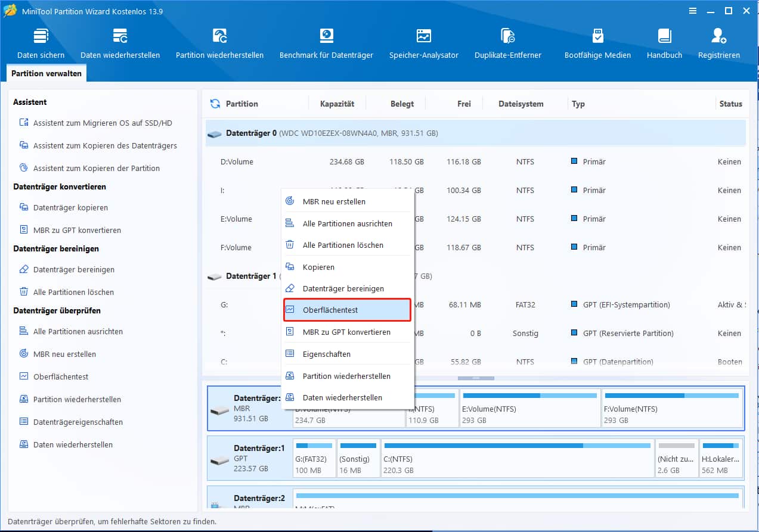Choose Partition wiederherstellen in the context menu
The height and width of the screenshot is (532, 759).
pos(348,376)
